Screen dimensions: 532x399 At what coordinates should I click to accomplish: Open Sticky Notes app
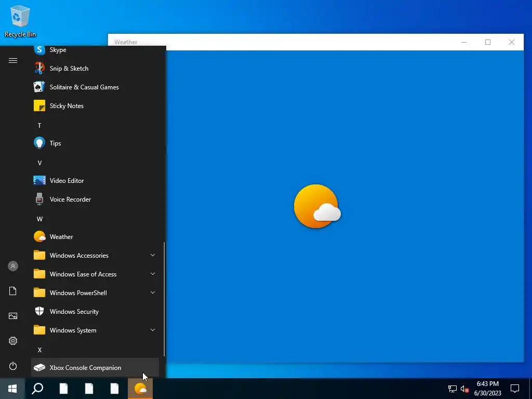95,106
